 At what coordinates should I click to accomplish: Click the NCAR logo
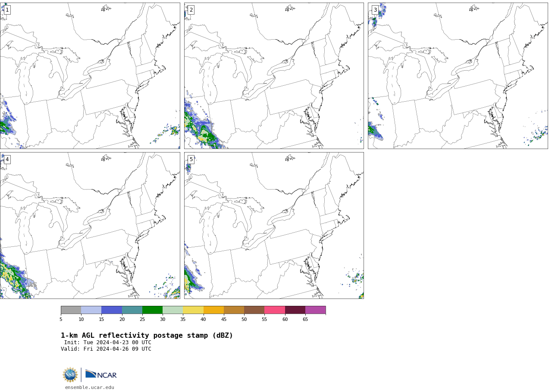coord(101,374)
